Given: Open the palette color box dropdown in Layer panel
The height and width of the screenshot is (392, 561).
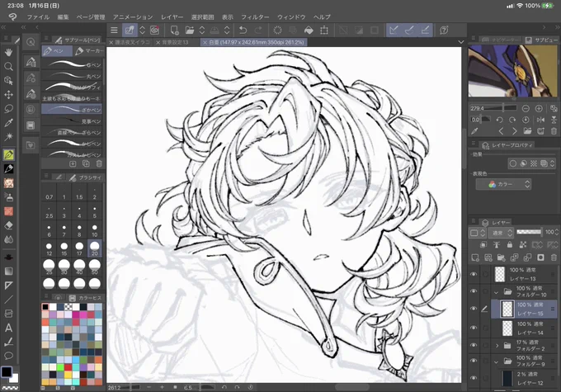Looking at the screenshot, I should pyautogui.click(x=477, y=233).
